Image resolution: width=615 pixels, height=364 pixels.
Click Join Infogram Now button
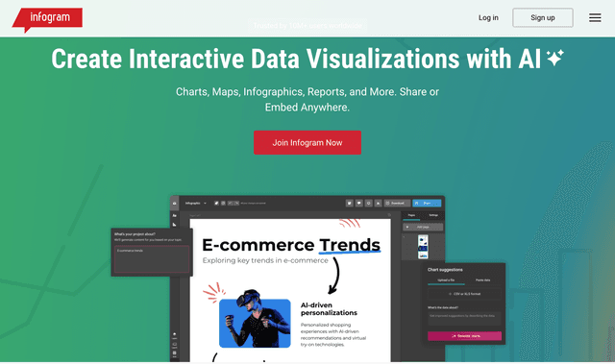[x=307, y=142]
